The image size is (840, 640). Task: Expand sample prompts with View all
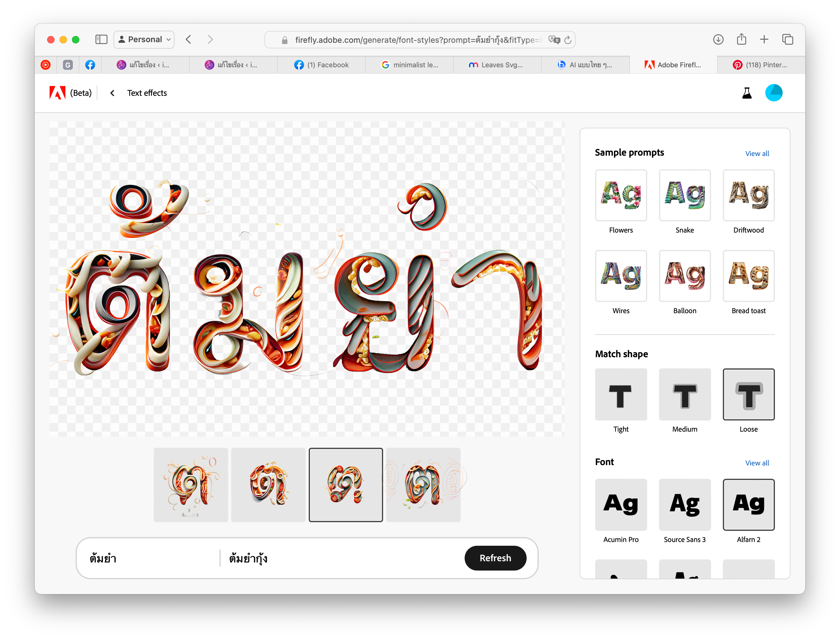click(757, 153)
